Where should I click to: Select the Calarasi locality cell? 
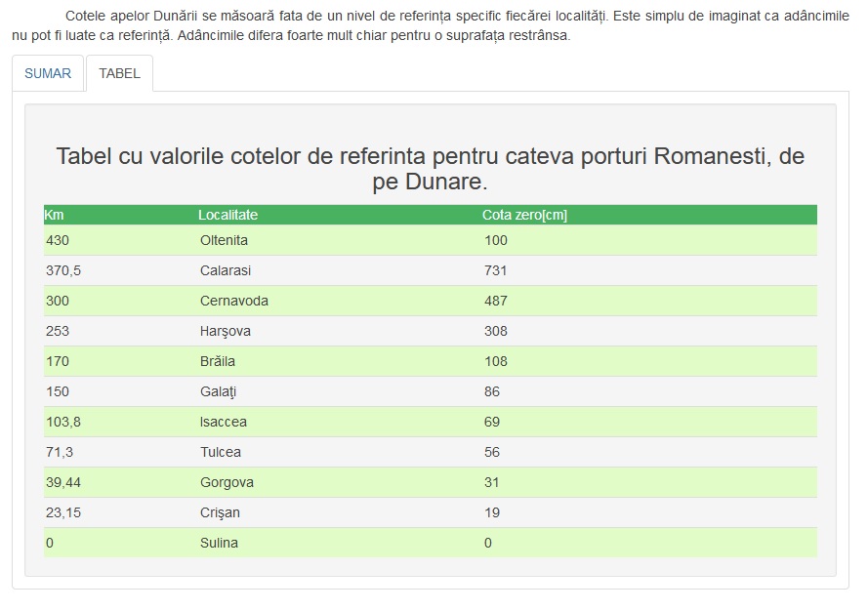(x=226, y=270)
